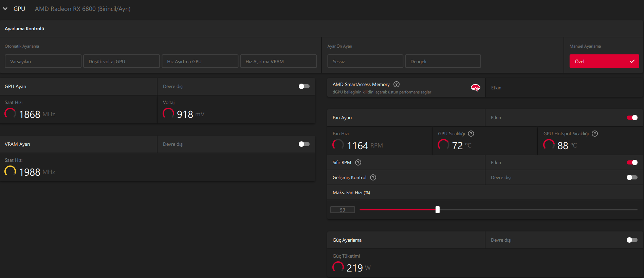Open AMD SmartAccess Memory help icon

pos(397,84)
